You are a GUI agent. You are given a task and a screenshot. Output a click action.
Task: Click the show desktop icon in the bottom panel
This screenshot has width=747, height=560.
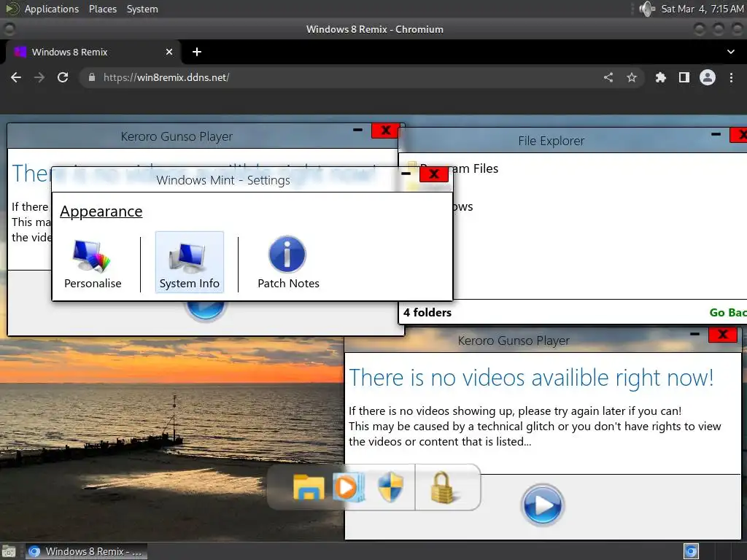[x=9, y=551]
